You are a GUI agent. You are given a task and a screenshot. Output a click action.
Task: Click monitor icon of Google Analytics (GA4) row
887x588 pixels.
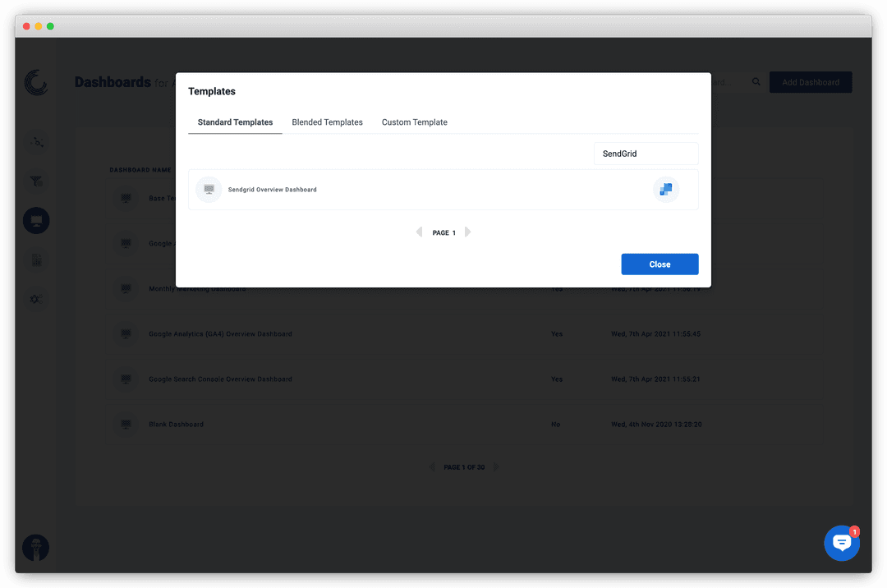pyautogui.click(x=126, y=333)
